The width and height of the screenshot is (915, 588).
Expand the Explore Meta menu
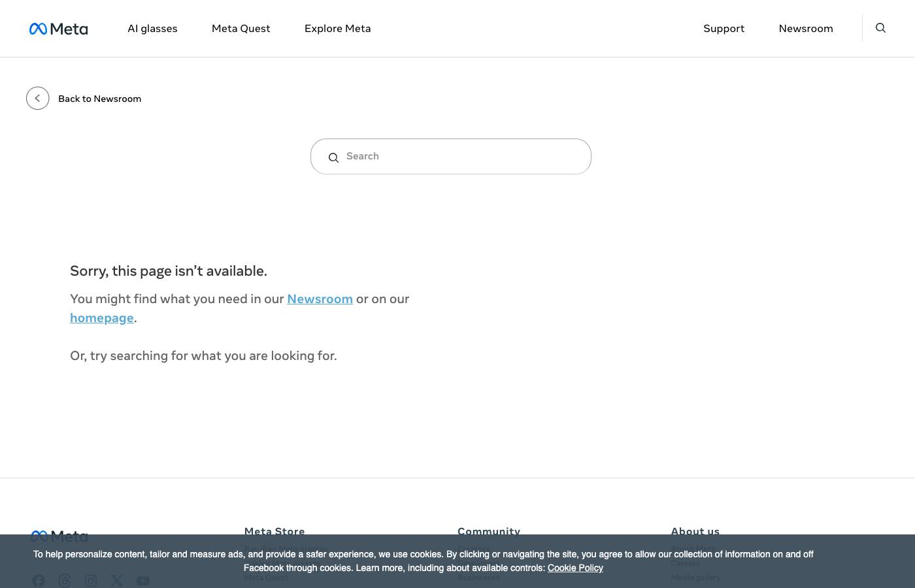pyautogui.click(x=337, y=29)
